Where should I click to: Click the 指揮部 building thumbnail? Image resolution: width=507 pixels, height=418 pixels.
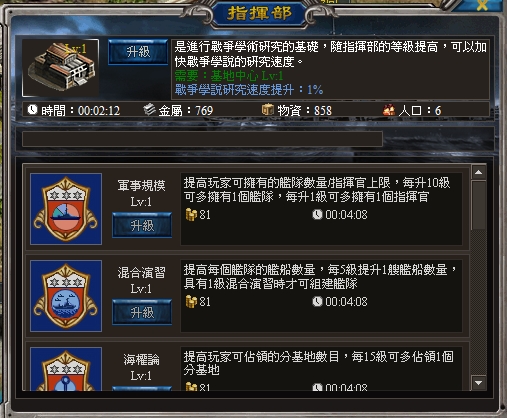coord(60,68)
